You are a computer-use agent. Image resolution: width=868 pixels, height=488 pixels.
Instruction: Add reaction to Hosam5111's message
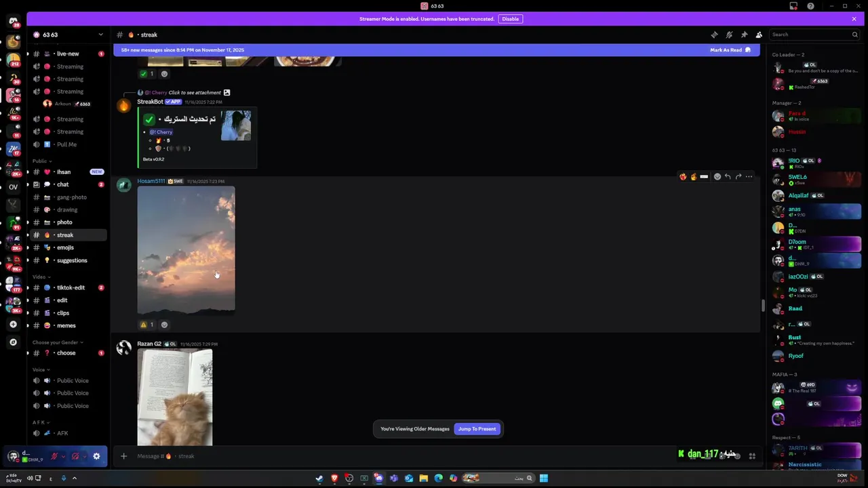click(717, 177)
